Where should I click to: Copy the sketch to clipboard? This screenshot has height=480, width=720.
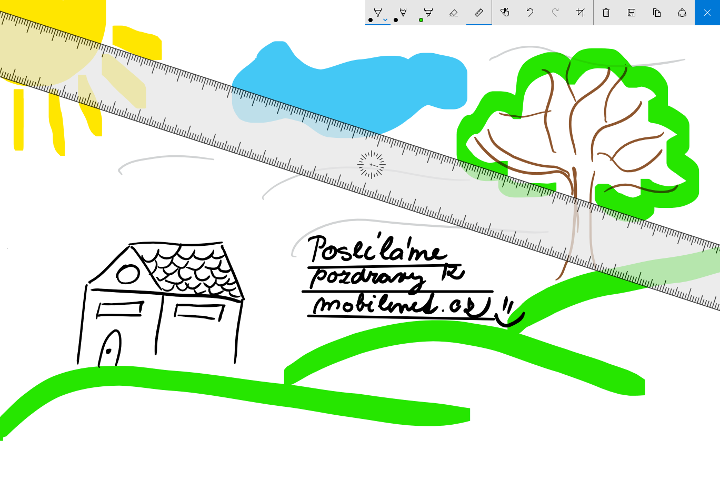(657, 12)
